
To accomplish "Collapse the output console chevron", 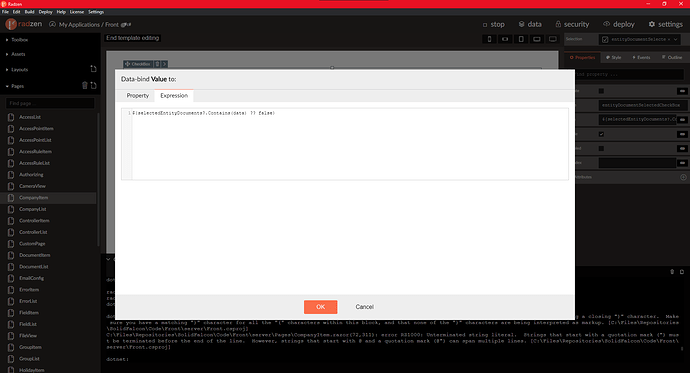I will (x=108, y=259).
